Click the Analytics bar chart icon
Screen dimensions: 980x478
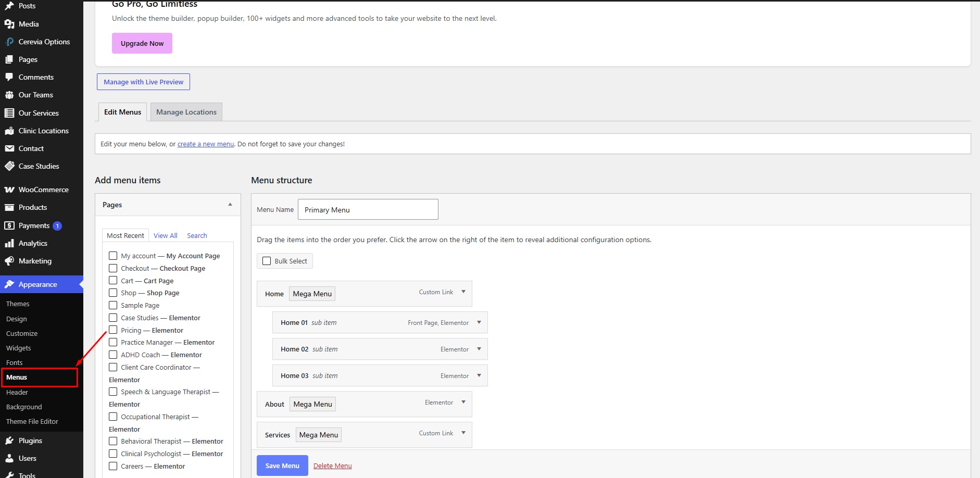pyautogui.click(x=9, y=243)
